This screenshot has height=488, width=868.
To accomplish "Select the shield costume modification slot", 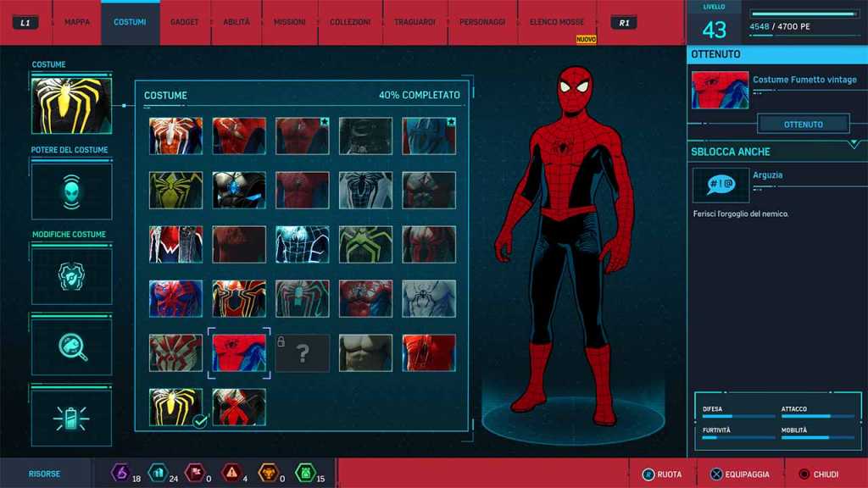I will pos(71,276).
